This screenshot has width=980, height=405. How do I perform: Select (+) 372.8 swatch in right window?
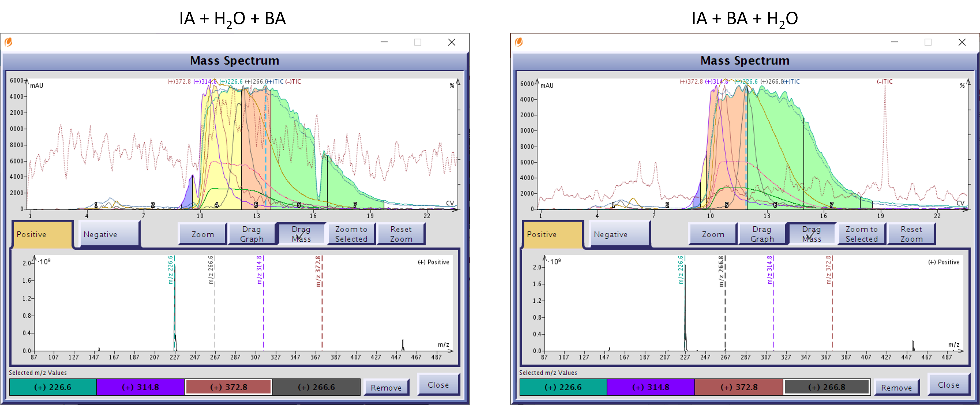pos(739,387)
